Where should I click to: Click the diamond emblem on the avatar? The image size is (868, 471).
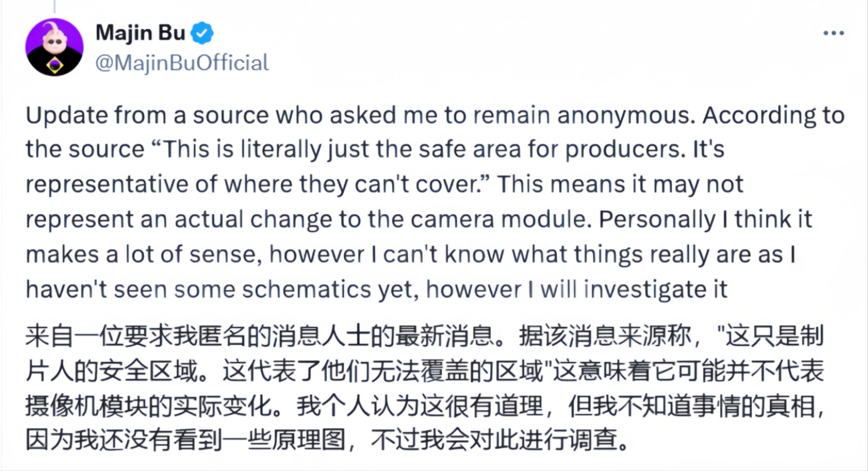click(x=55, y=66)
